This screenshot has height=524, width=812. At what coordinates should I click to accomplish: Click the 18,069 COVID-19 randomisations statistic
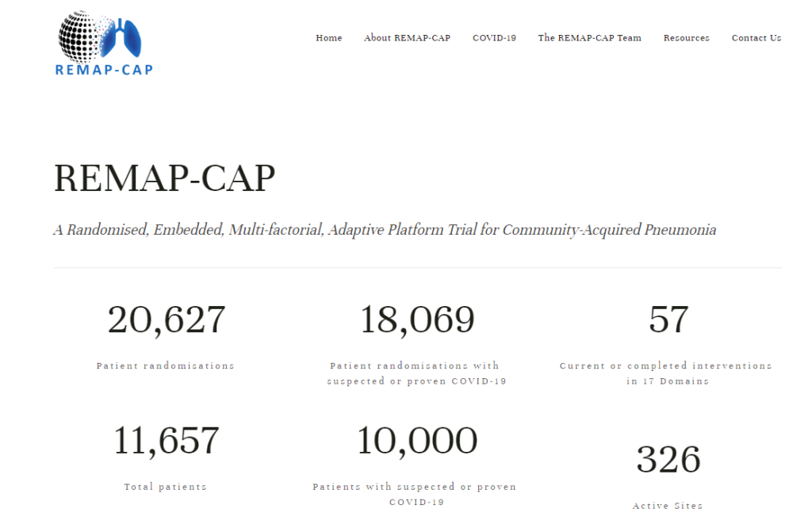click(416, 319)
